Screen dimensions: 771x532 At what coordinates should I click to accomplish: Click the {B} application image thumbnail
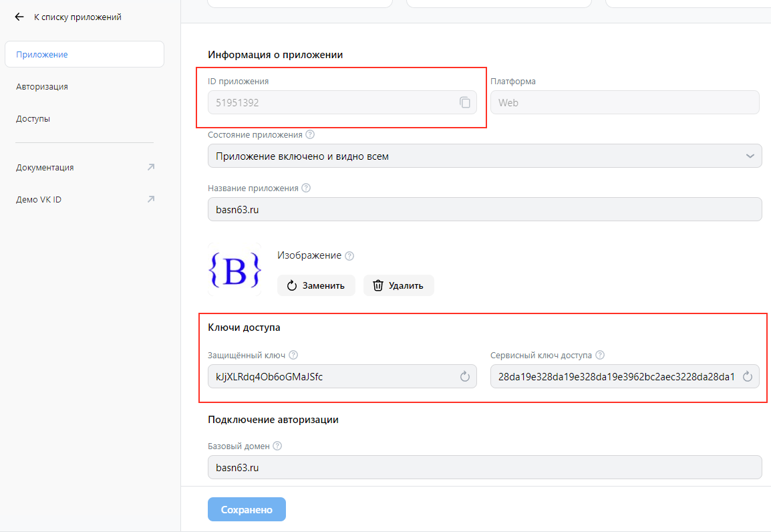pos(235,270)
